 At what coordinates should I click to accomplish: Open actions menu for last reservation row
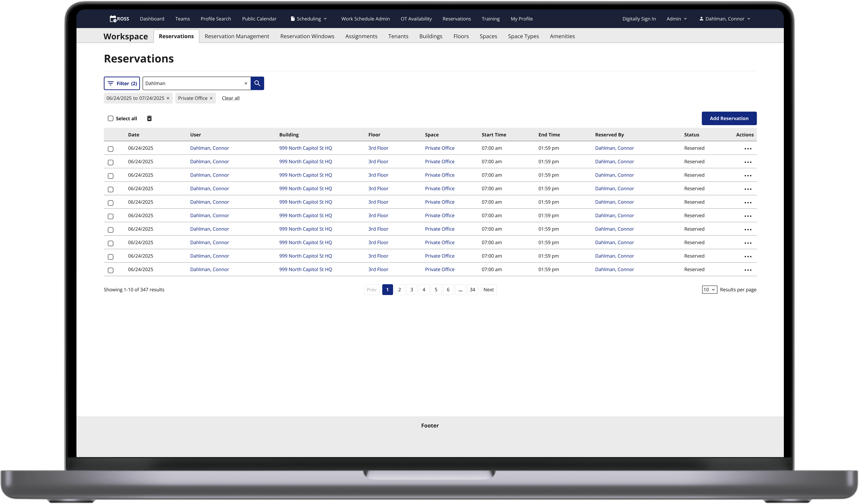748,270
